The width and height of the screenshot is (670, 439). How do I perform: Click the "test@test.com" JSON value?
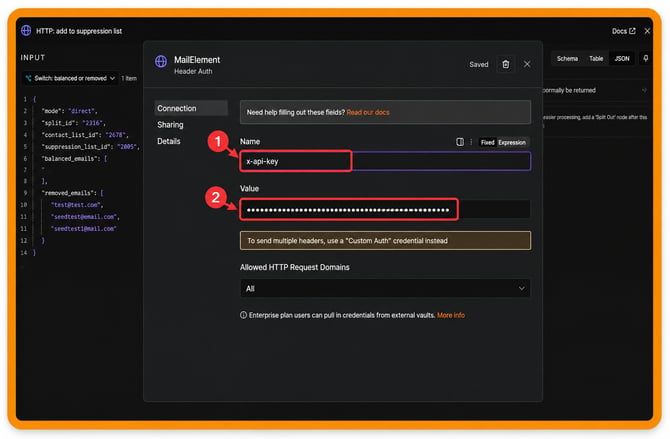click(x=75, y=205)
